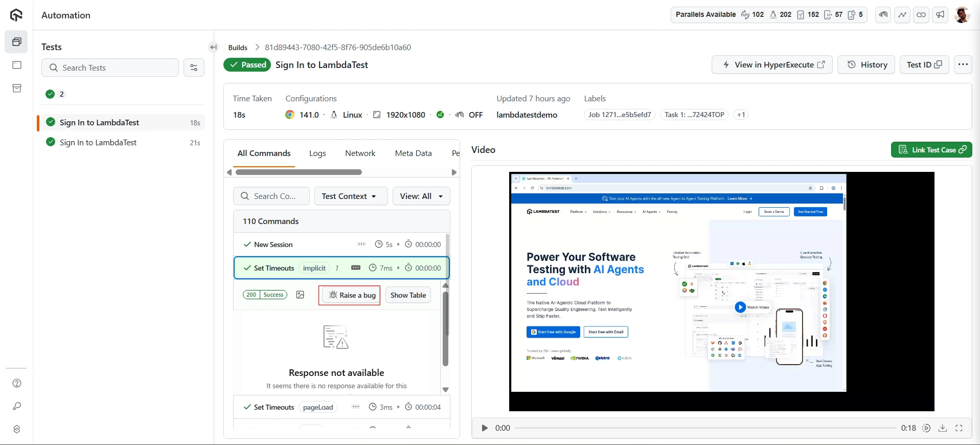Open the Test Context dropdown
This screenshot has width=980, height=445.
[350, 196]
